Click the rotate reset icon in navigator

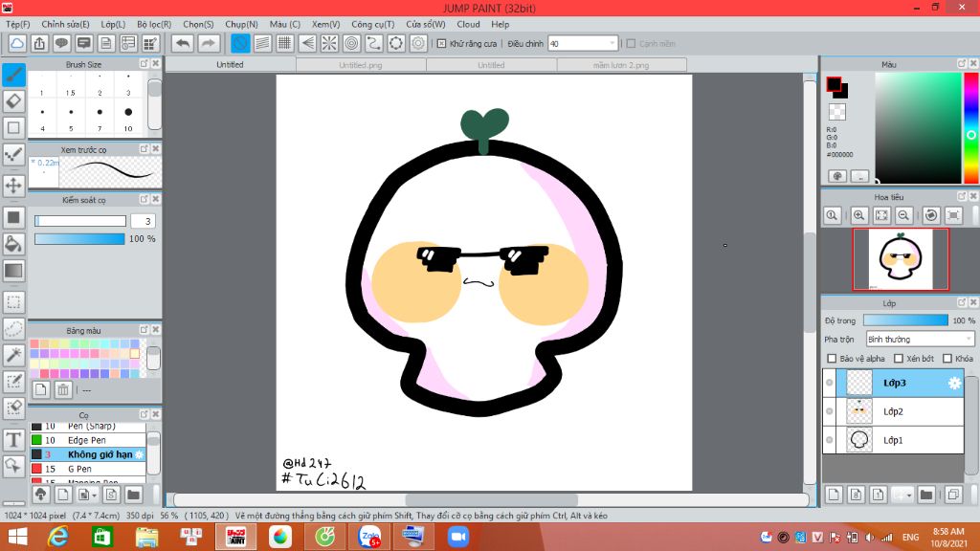click(930, 215)
